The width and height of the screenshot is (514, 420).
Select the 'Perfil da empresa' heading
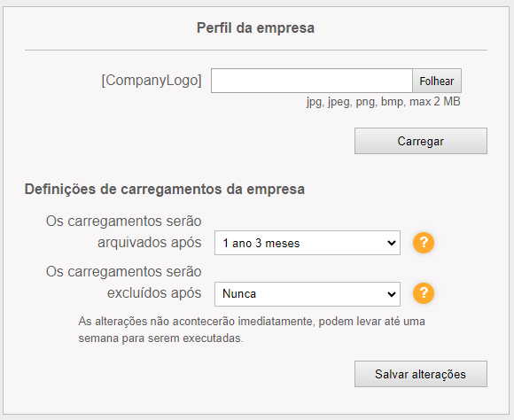click(255, 27)
